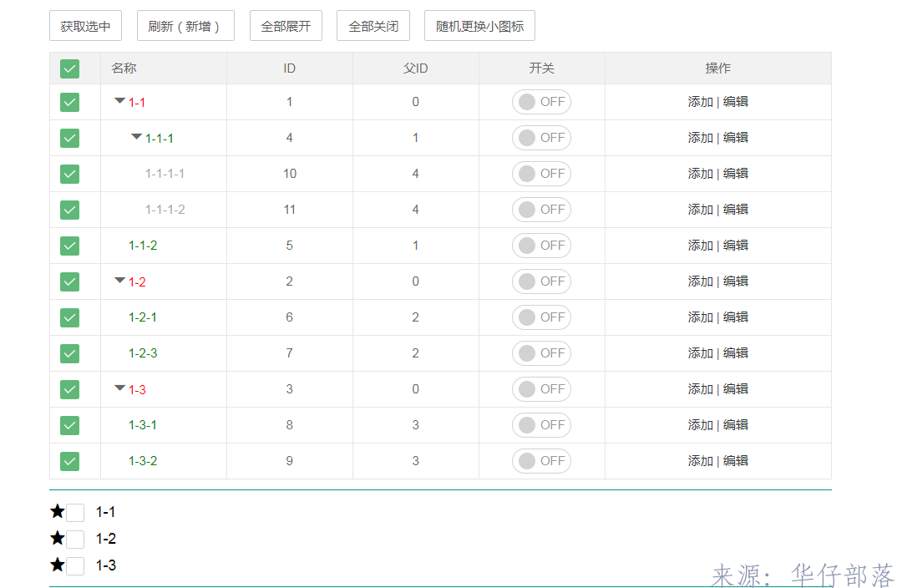This screenshot has height=588, width=897.
Task: Turn on the switch for row ID 11
Action: tap(541, 210)
